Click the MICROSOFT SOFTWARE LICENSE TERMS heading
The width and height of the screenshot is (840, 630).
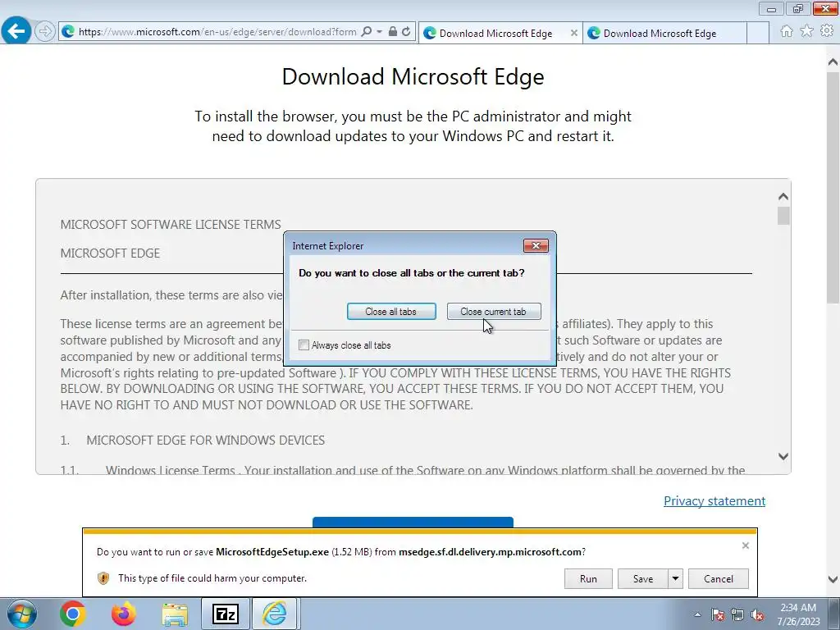171,225
